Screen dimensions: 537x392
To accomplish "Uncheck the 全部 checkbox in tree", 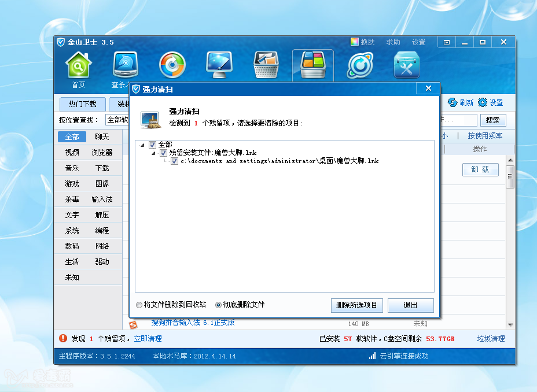I will click(152, 145).
